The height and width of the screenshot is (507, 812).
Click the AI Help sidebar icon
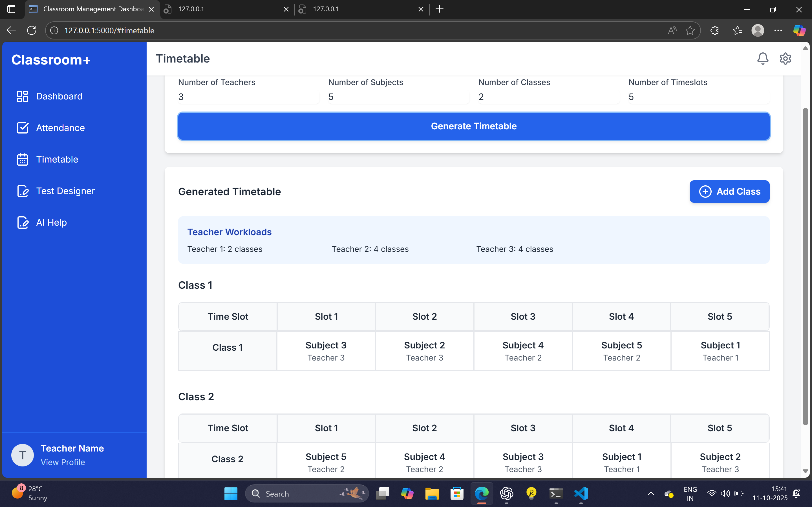tap(23, 222)
